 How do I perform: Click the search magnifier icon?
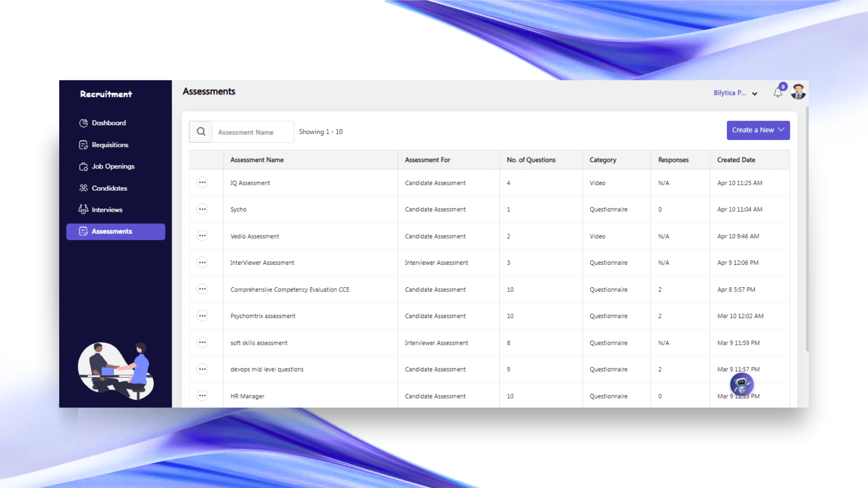(x=201, y=131)
